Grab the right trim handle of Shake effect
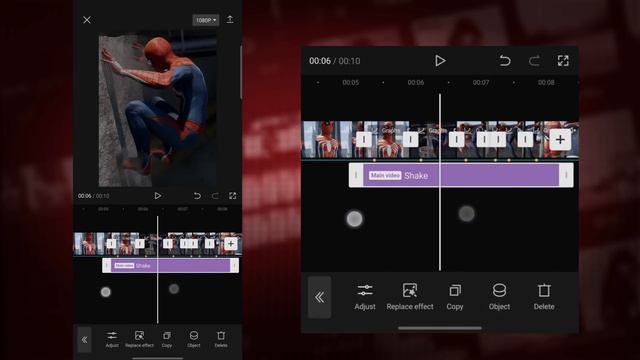Image resolution: width=640 pixels, height=360 pixels. click(566, 176)
